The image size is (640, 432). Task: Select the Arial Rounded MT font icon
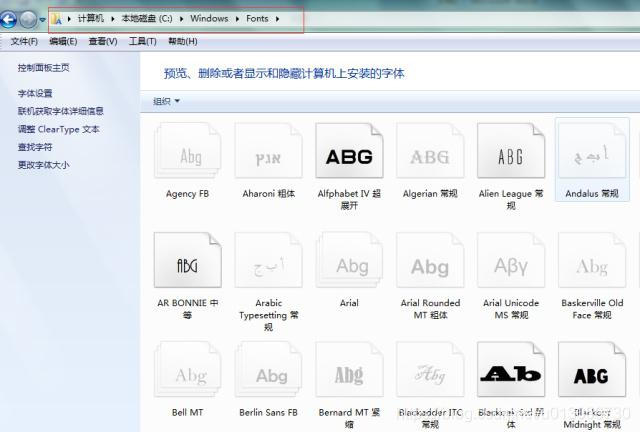coord(430,260)
